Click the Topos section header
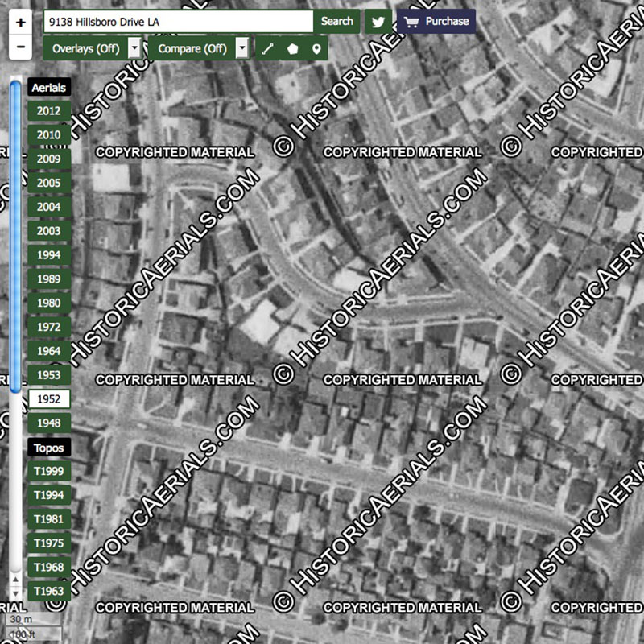Viewport: 644px width, 644px height. (49, 448)
